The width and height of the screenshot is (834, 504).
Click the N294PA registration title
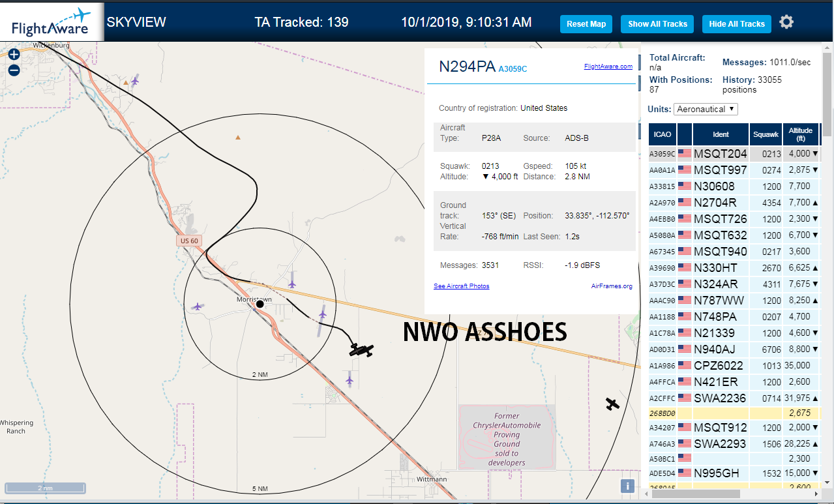tap(468, 67)
